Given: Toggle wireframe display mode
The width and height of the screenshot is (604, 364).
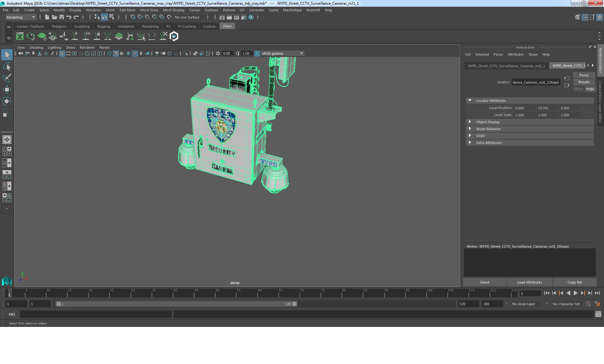Looking at the screenshot, I should (x=109, y=53).
